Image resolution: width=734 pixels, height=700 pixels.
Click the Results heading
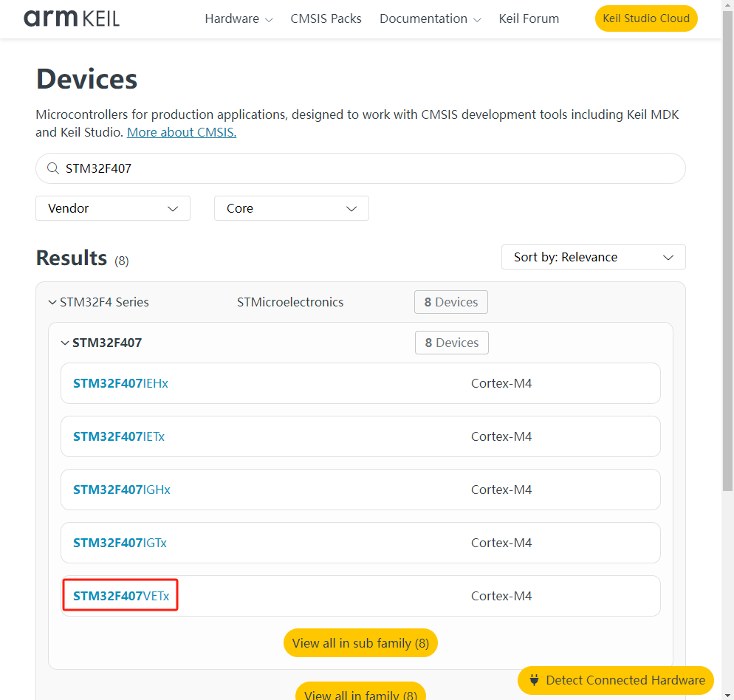(72, 258)
